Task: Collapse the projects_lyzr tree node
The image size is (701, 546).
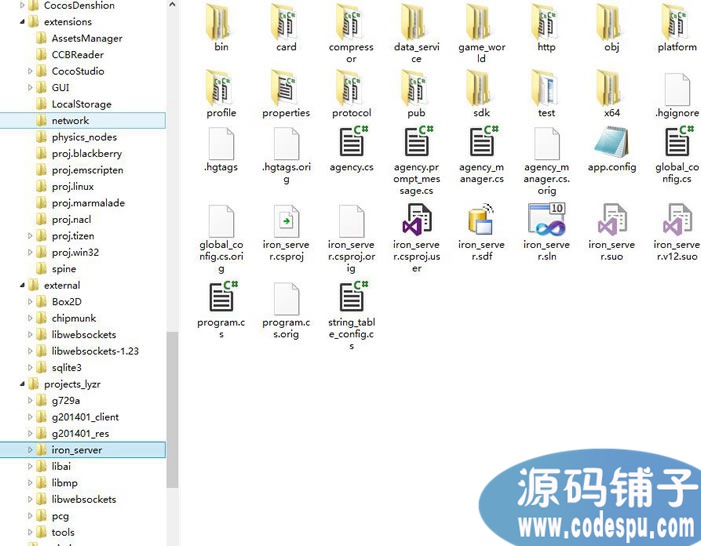Action: click(22, 384)
